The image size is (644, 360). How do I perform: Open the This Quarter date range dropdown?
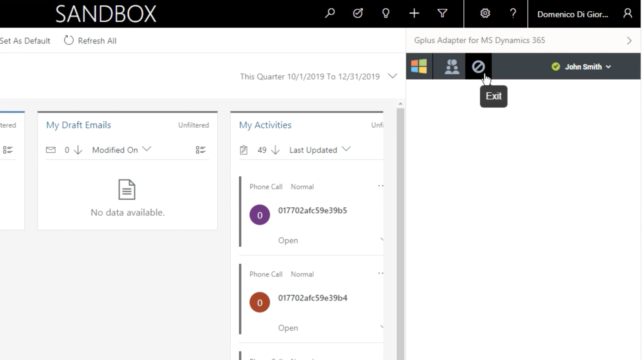392,76
